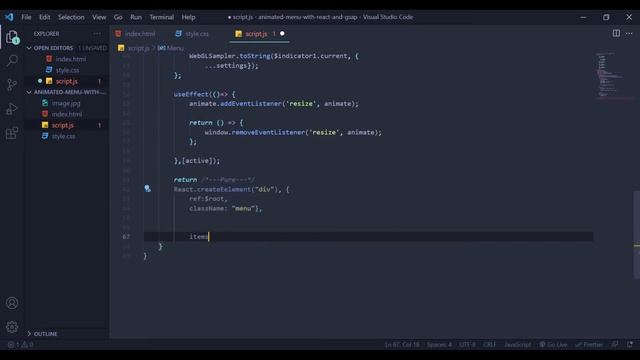640x360 pixels.
Task: Click the VS Code logo icon
Action: coord(9,17)
